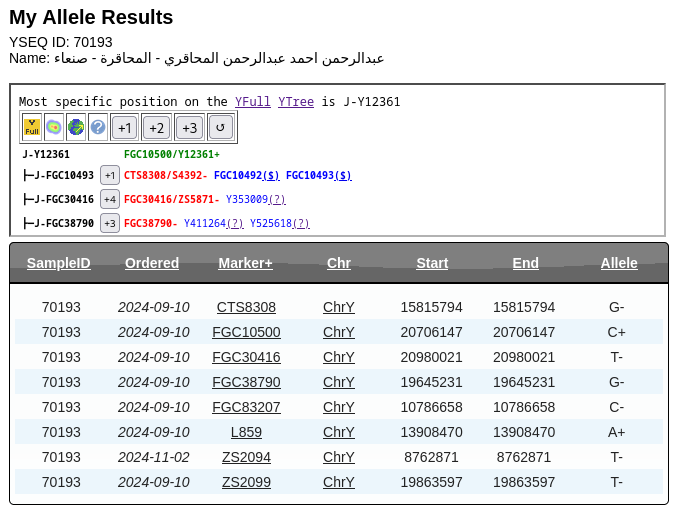Image resolution: width=679 pixels, height=517 pixels.
Task: Click the ($) link after FGC10492
Action: click(x=271, y=175)
